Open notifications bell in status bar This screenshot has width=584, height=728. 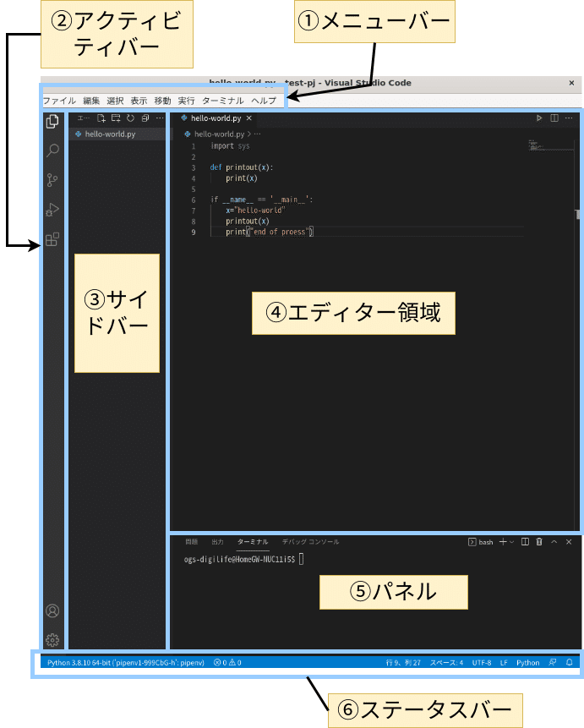[x=570, y=663]
